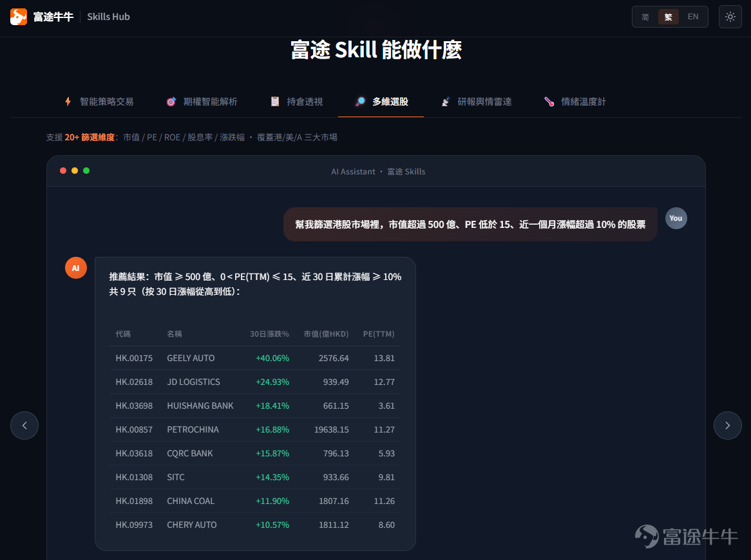The width and height of the screenshot is (751, 560).
Task: Click the 8.60 PE value
Action: [x=386, y=525]
